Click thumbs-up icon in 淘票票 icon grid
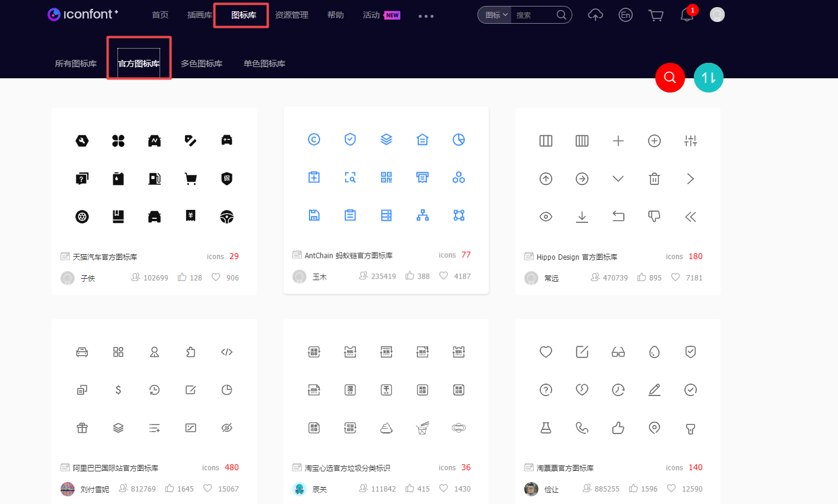This screenshot has height=504, width=838. [x=618, y=428]
